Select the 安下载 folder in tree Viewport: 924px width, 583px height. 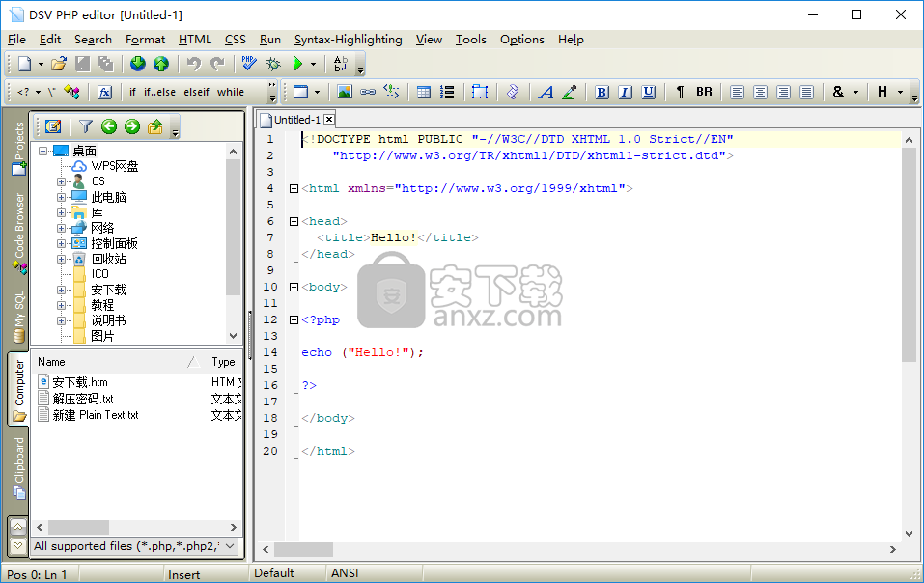[108, 290]
